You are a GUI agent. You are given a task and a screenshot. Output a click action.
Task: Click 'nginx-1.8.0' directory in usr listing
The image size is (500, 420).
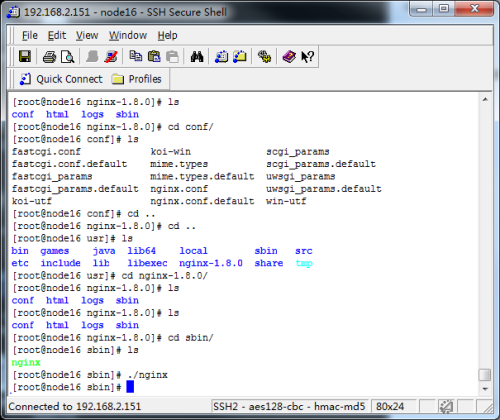211,263
